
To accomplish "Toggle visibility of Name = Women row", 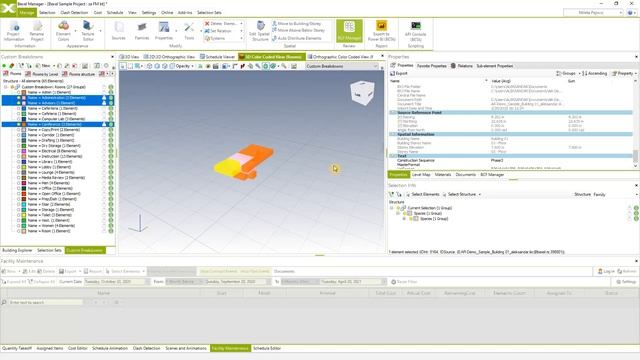I will pos(111,226).
